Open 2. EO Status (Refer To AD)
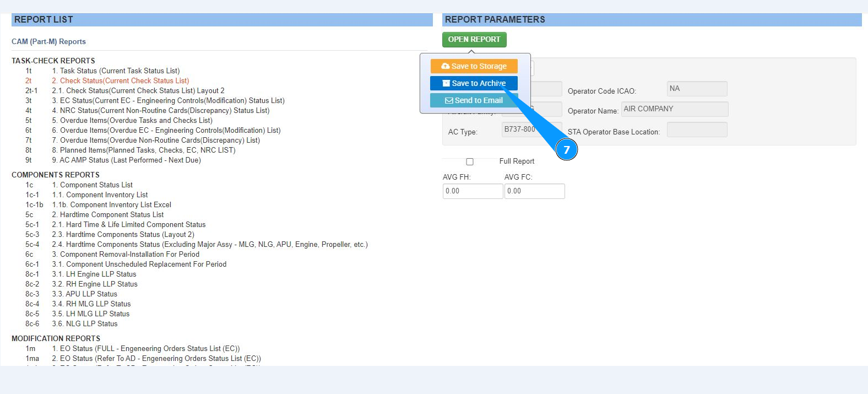 tap(156, 358)
